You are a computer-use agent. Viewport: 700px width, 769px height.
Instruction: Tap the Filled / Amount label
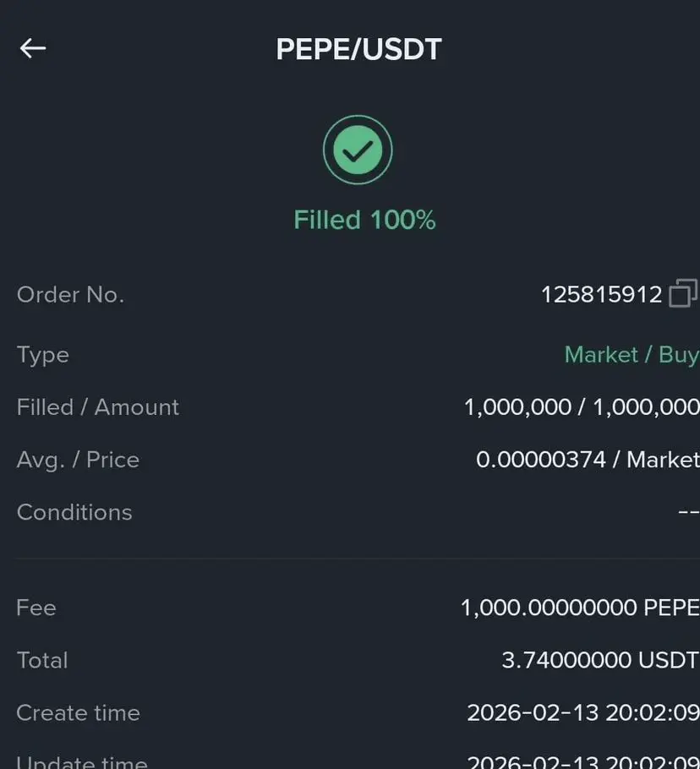[x=98, y=407]
